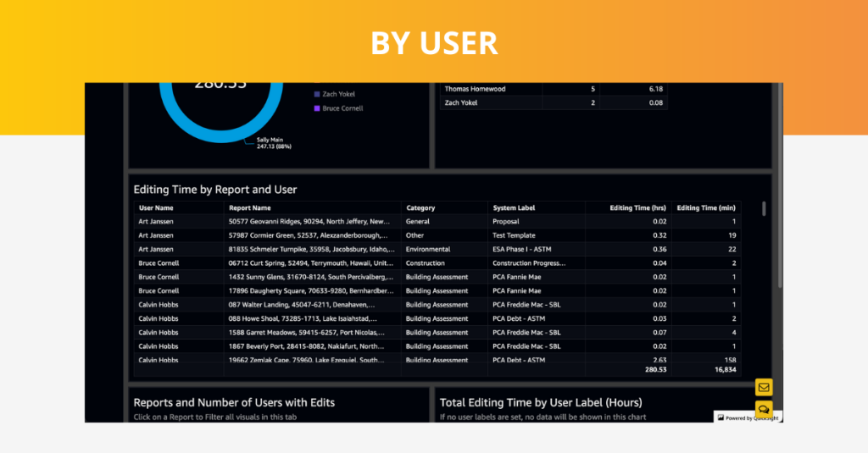Sort by Report Name column header
Screen dimensions: 868x453
click(250, 208)
